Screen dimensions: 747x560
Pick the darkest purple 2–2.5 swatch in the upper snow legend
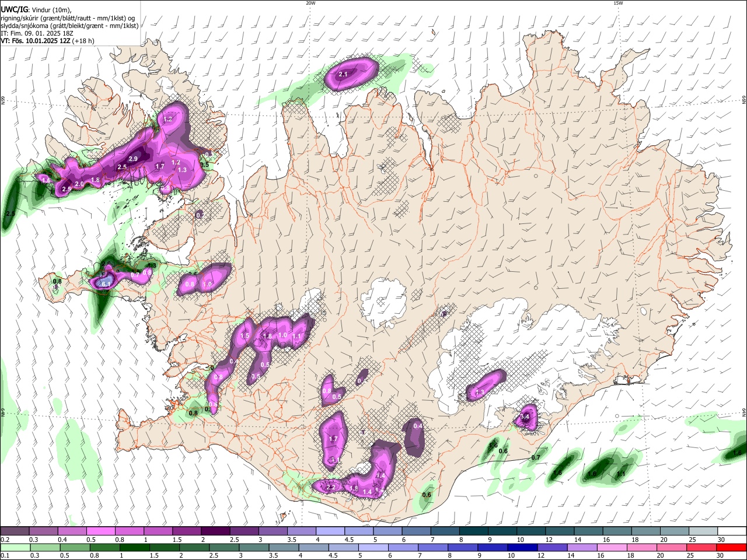click(215, 531)
